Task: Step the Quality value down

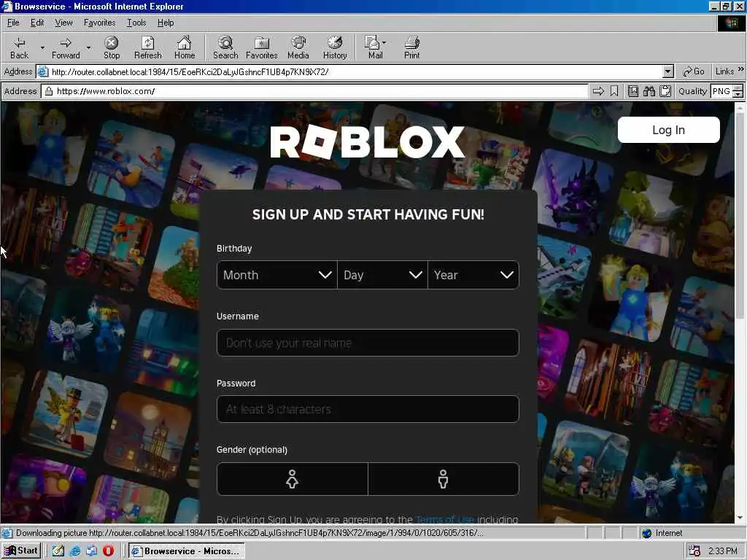Action: click(738, 94)
